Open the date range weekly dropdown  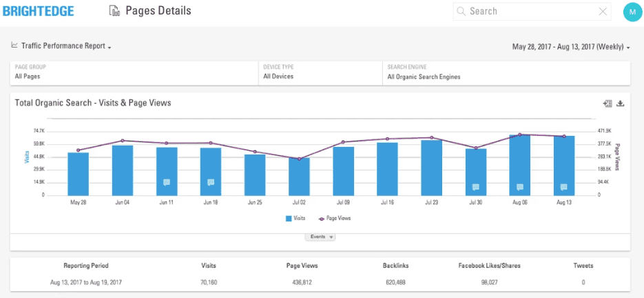[x=571, y=47]
